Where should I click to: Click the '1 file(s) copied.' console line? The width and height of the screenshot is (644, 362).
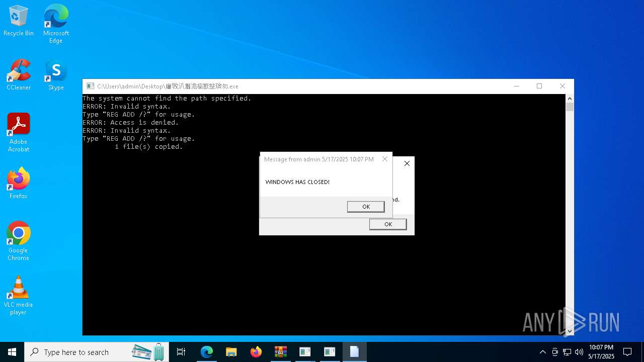point(149,147)
